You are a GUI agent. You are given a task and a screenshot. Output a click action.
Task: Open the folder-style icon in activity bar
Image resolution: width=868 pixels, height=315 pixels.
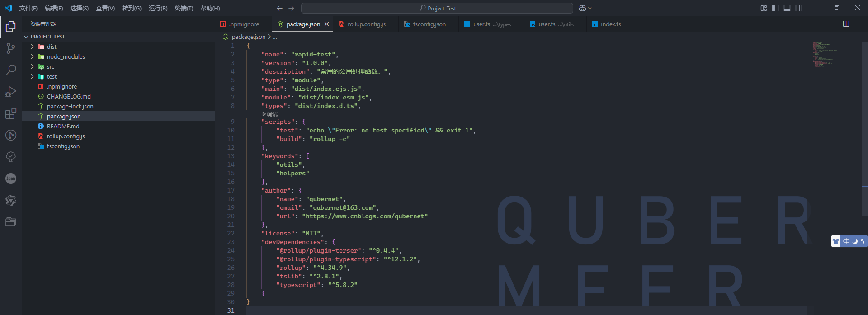[11, 222]
